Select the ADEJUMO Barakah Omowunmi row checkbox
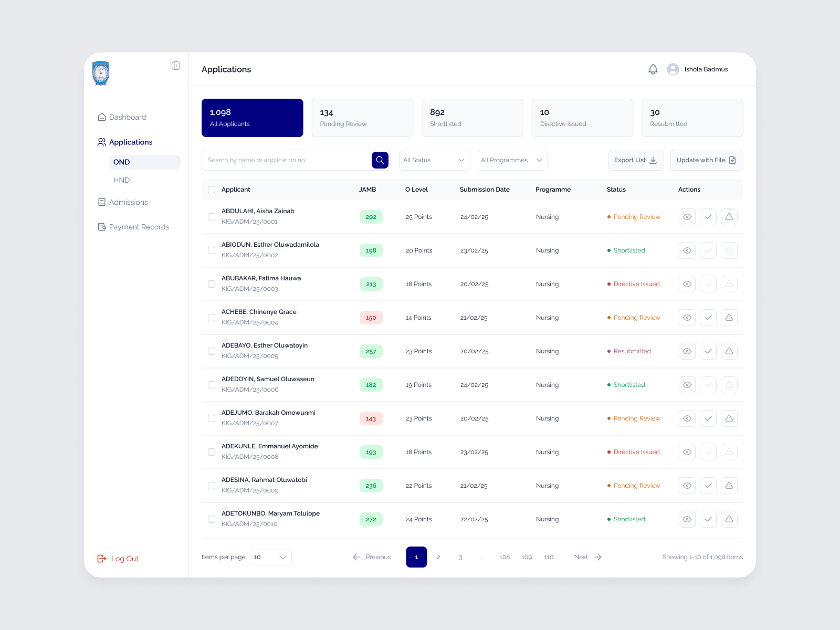The width and height of the screenshot is (840, 630). click(x=212, y=418)
